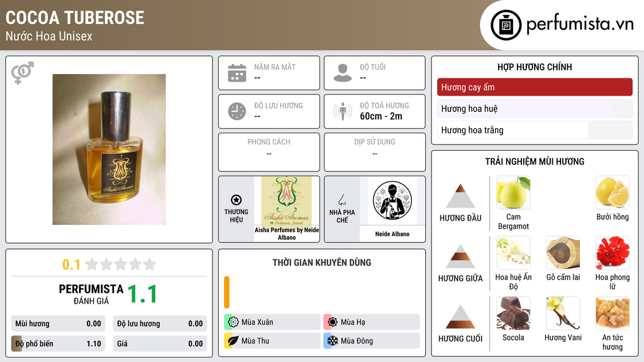Click the Neide Albano perfumer portrait
644x362 pixels.
click(392, 200)
